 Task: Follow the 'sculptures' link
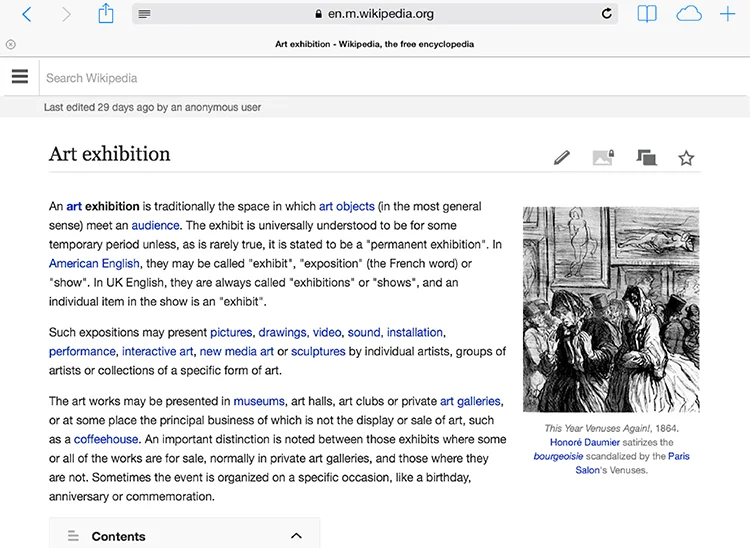click(x=318, y=351)
